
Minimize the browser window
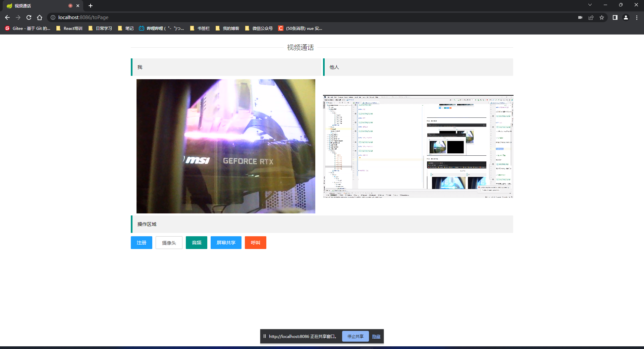605,5
